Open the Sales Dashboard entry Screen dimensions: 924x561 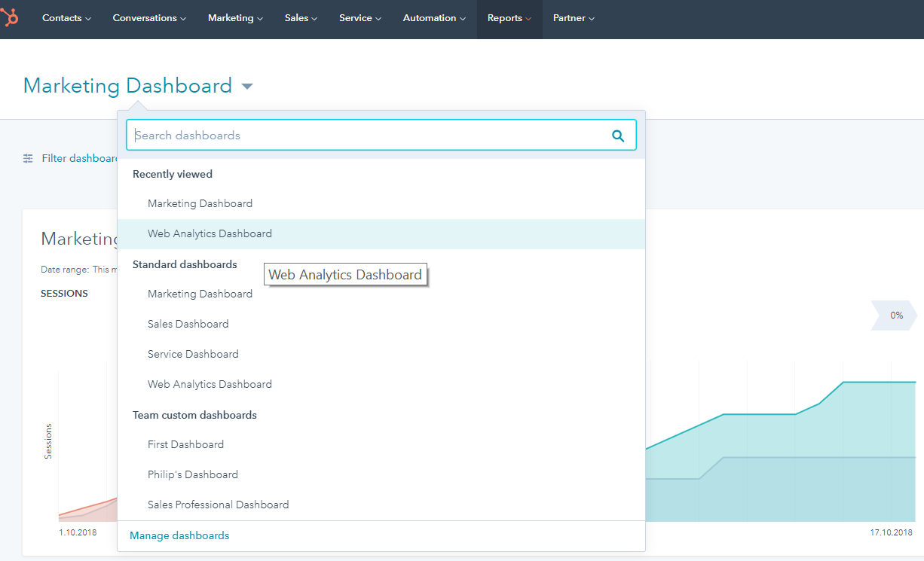click(381, 325)
